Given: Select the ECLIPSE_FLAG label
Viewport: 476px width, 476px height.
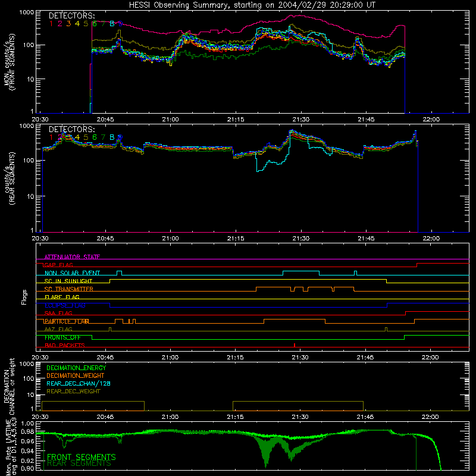Looking at the screenshot, I should (65, 305).
